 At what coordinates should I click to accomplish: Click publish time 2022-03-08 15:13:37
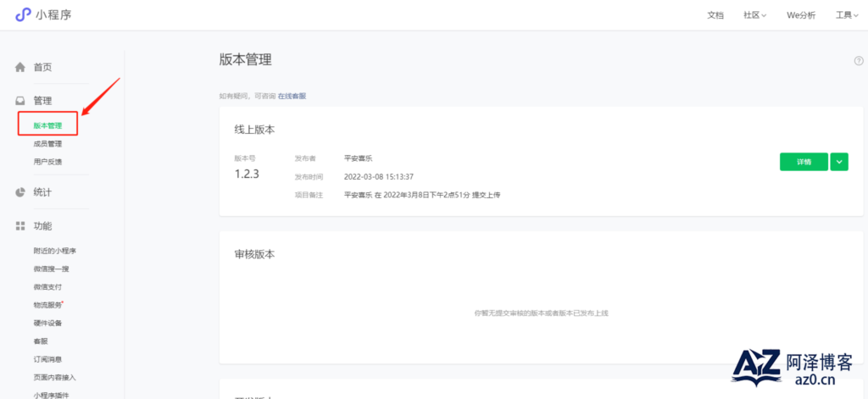click(x=379, y=176)
